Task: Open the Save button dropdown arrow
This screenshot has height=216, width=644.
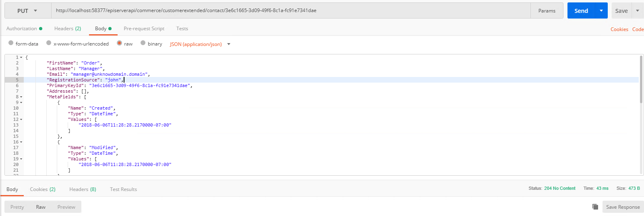Action: pos(638,11)
